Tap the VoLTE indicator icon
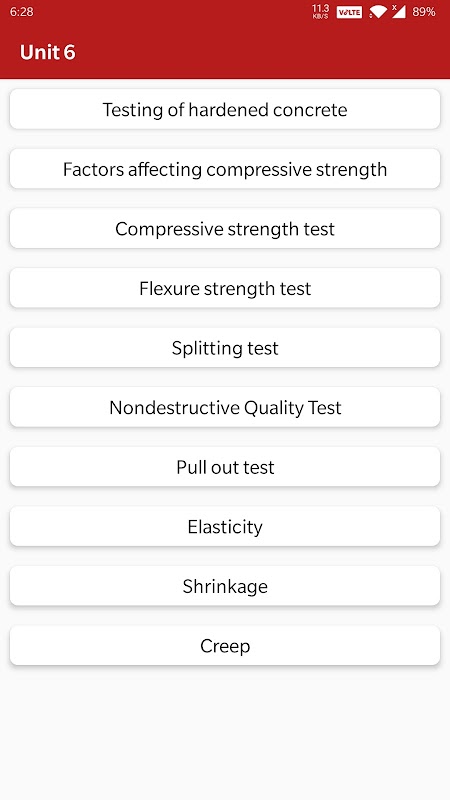 [349, 12]
